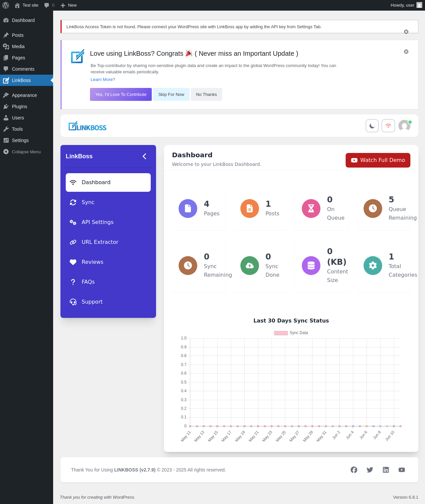Select LinkBoss in admin sidebar
The image size is (425, 504).
(27, 80)
